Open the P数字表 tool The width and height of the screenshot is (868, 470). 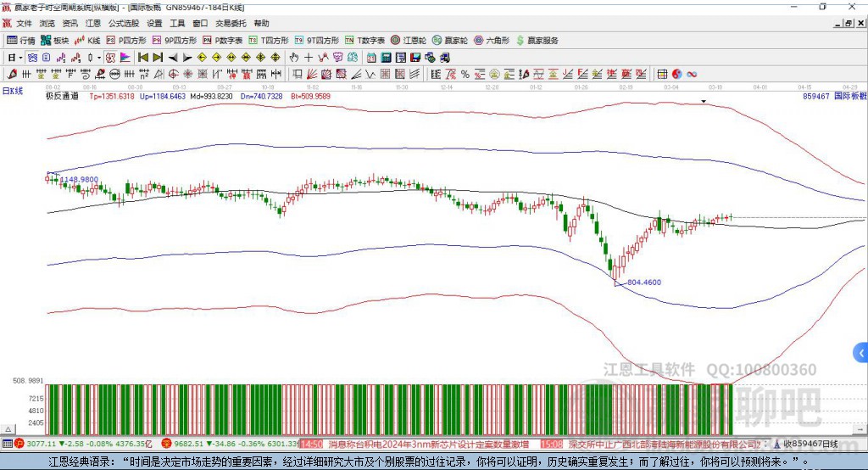pyautogui.click(x=223, y=41)
